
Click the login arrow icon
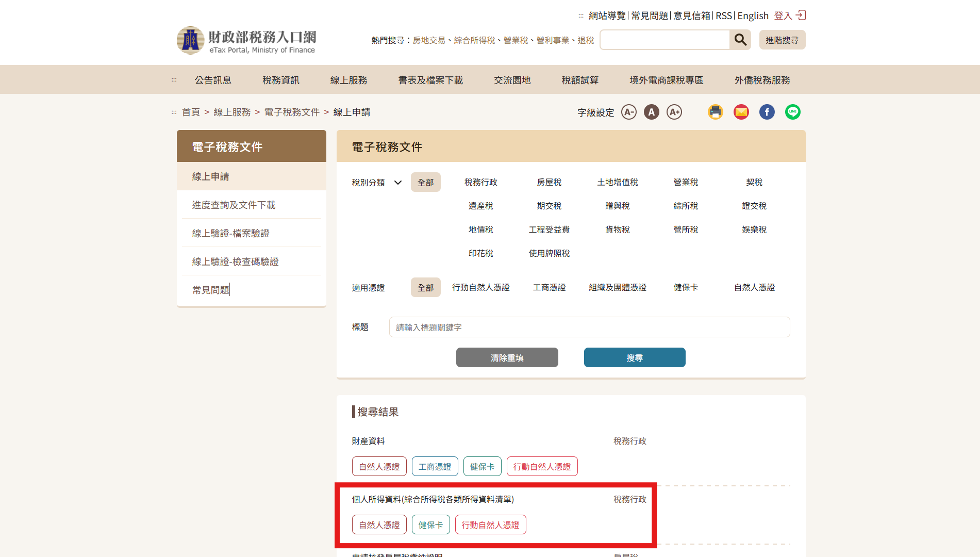tap(801, 15)
